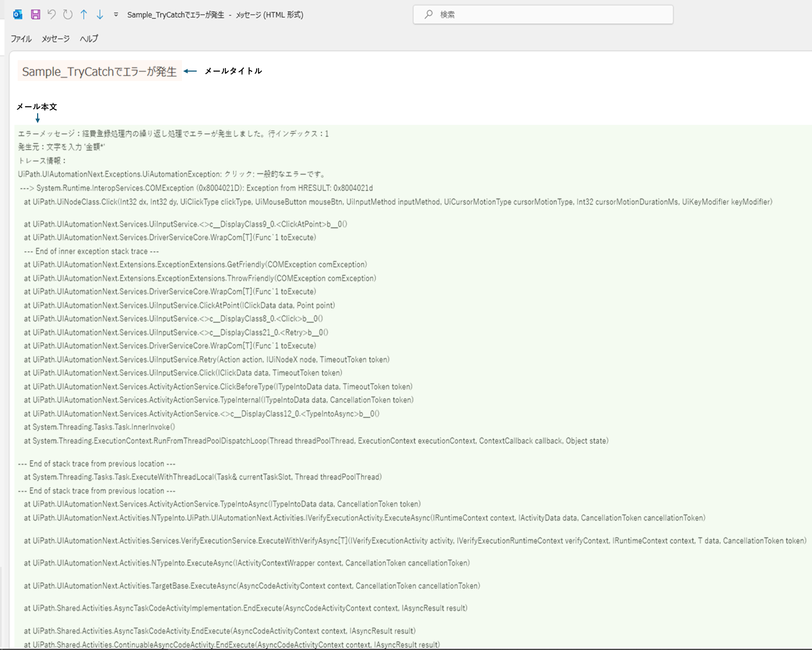Go to next item with down arrow
This screenshot has width=812, height=650.
click(100, 15)
